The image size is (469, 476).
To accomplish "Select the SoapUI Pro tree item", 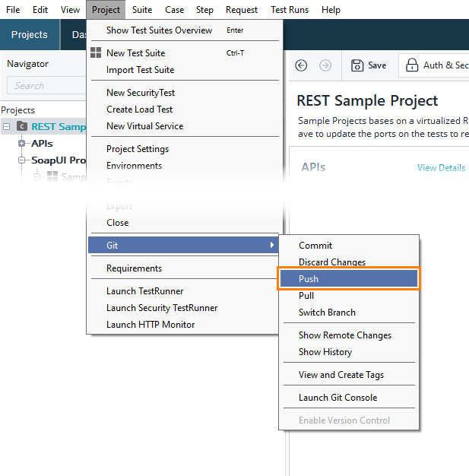I will pyautogui.click(x=59, y=160).
